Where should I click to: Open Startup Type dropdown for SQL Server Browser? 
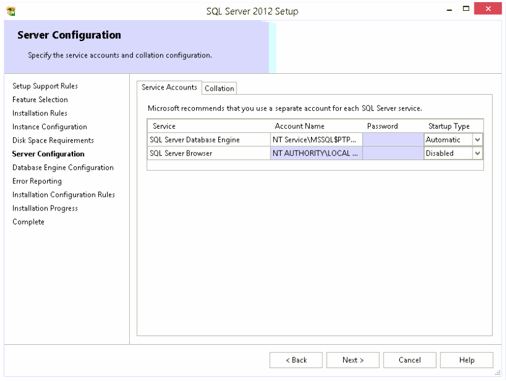(x=477, y=153)
